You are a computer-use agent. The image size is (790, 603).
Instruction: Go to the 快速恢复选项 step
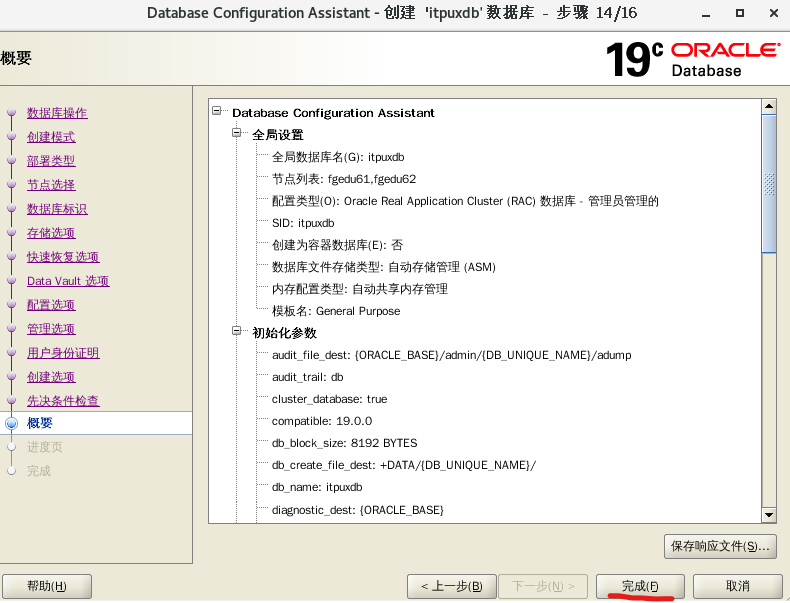[x=63, y=257]
